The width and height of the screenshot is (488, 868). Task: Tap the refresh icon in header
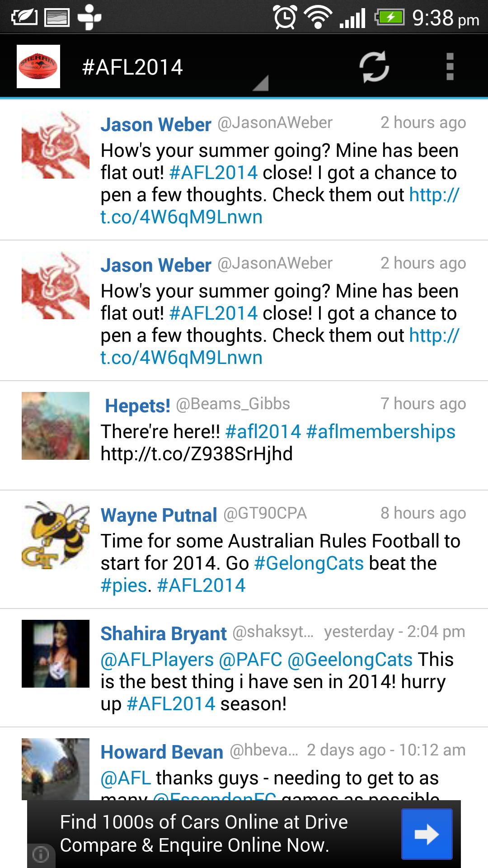(374, 67)
